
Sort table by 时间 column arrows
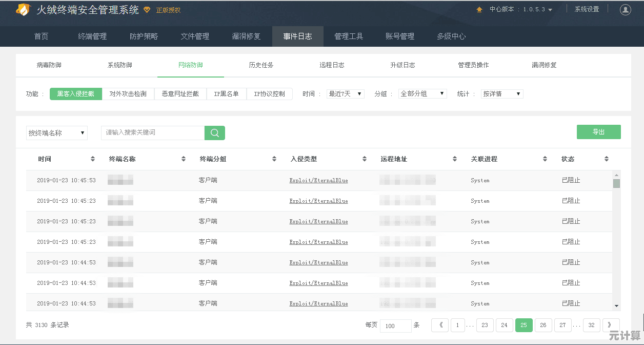click(x=93, y=159)
